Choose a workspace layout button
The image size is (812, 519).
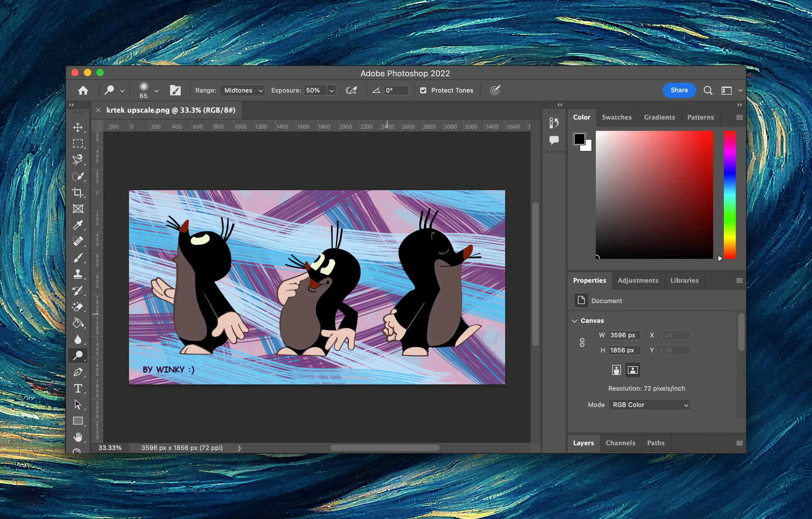[x=726, y=90]
